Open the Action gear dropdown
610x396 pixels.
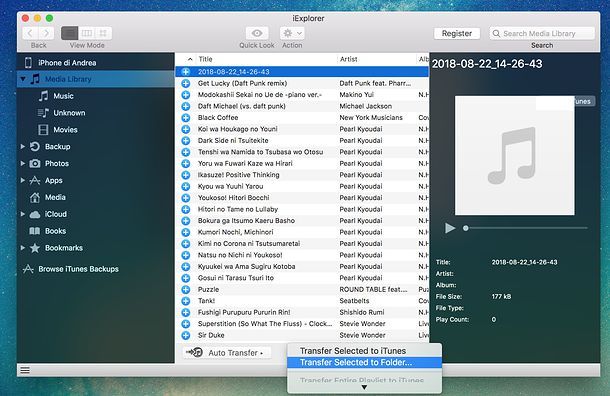click(x=292, y=33)
